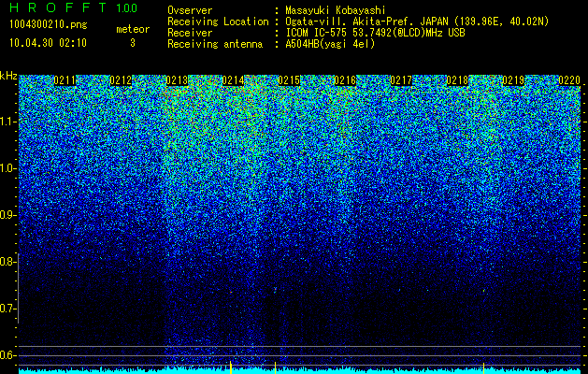Click the 0.7 frequency axis label
Viewport: 588px width, 374px height.
[x=7, y=309]
